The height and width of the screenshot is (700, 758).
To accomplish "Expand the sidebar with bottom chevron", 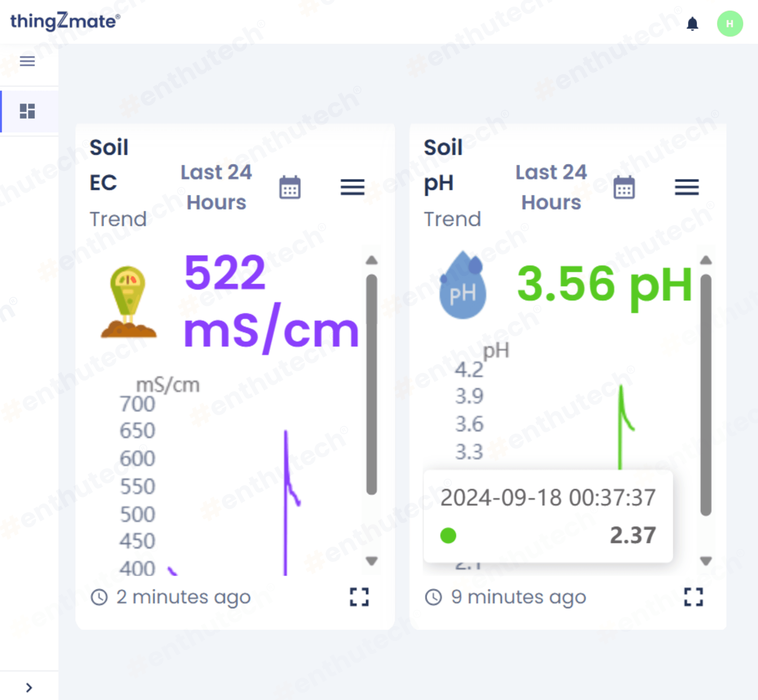I will pyautogui.click(x=29, y=688).
